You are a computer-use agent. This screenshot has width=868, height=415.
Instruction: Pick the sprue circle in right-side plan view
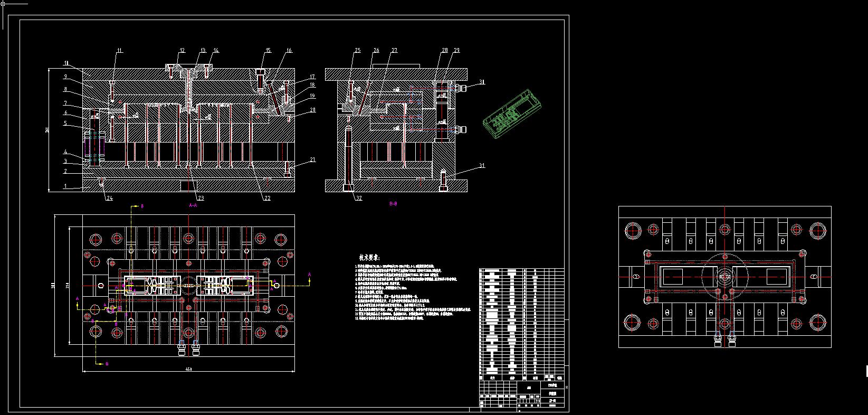tap(724, 276)
